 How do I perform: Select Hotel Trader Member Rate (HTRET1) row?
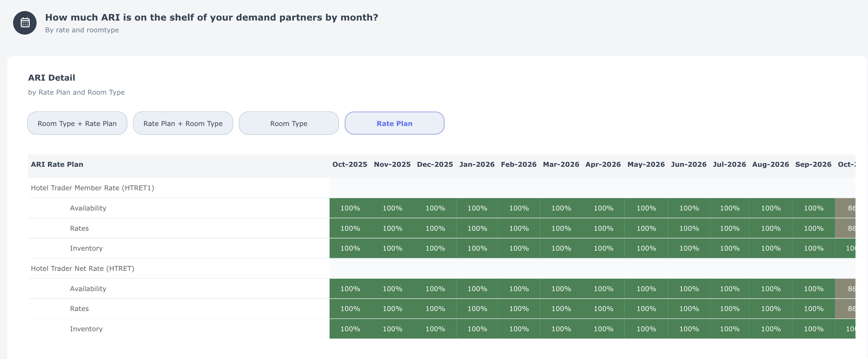coord(92,188)
